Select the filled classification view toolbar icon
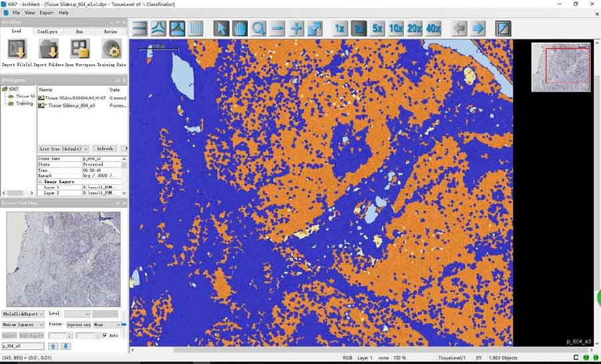Viewport: 601px width, 364px height. [177, 29]
